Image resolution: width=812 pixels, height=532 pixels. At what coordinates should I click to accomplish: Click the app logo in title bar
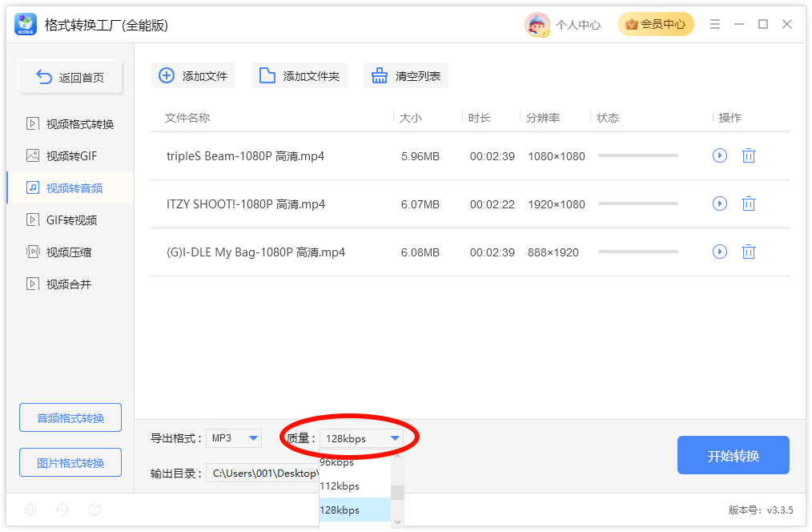point(26,24)
